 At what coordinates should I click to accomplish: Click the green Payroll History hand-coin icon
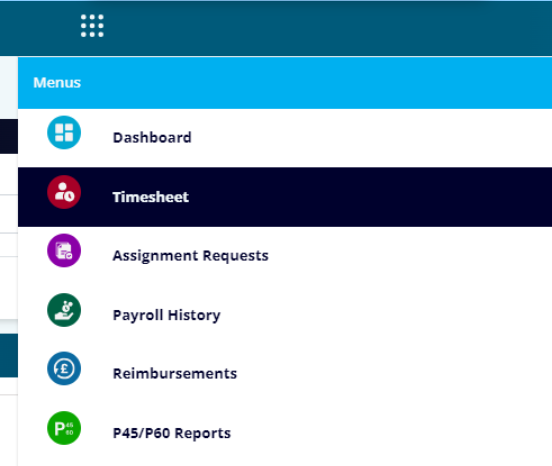click(x=64, y=310)
